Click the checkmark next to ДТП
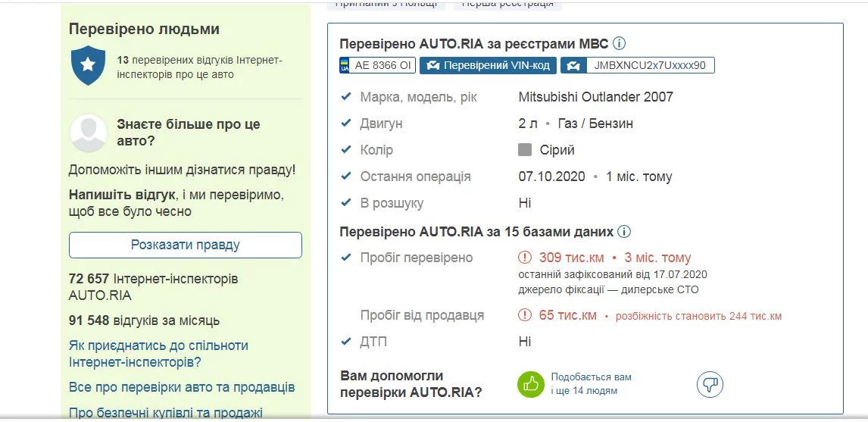 tap(346, 342)
